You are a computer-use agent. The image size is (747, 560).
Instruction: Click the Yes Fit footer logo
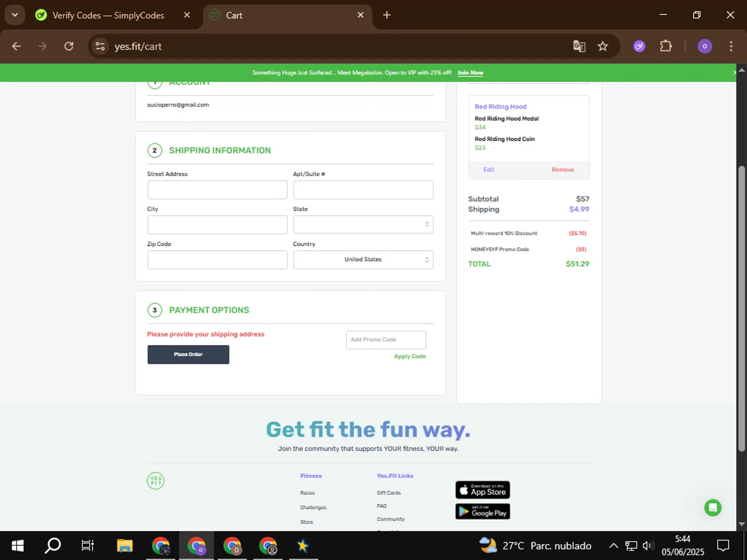tap(155, 481)
